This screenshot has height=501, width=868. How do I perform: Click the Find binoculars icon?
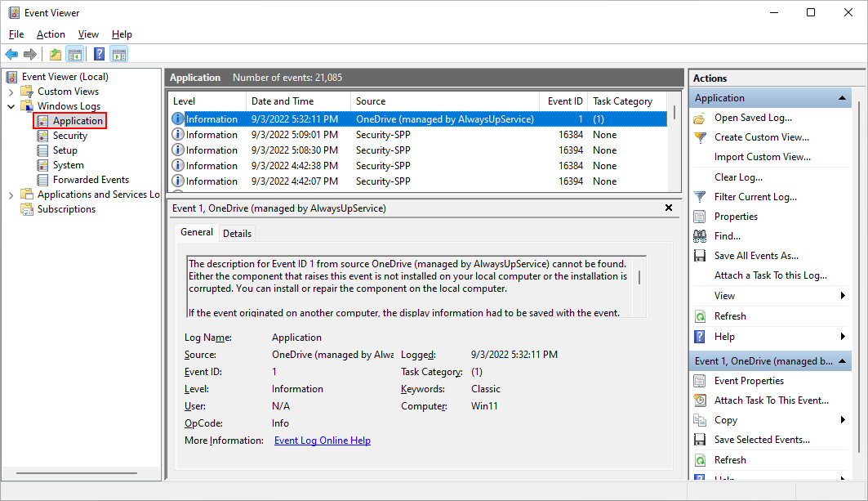pyautogui.click(x=700, y=236)
